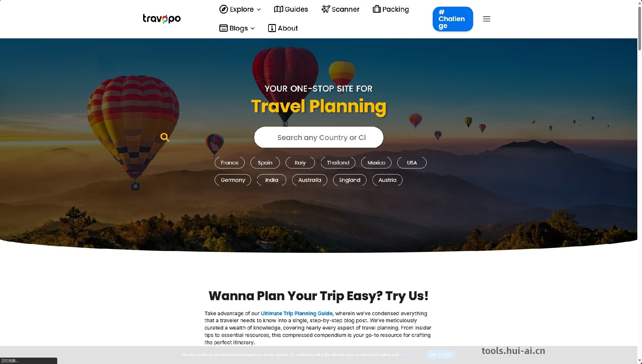Screen dimensions: 642x364
Task: Click the Guides map icon
Action: coord(279,9)
